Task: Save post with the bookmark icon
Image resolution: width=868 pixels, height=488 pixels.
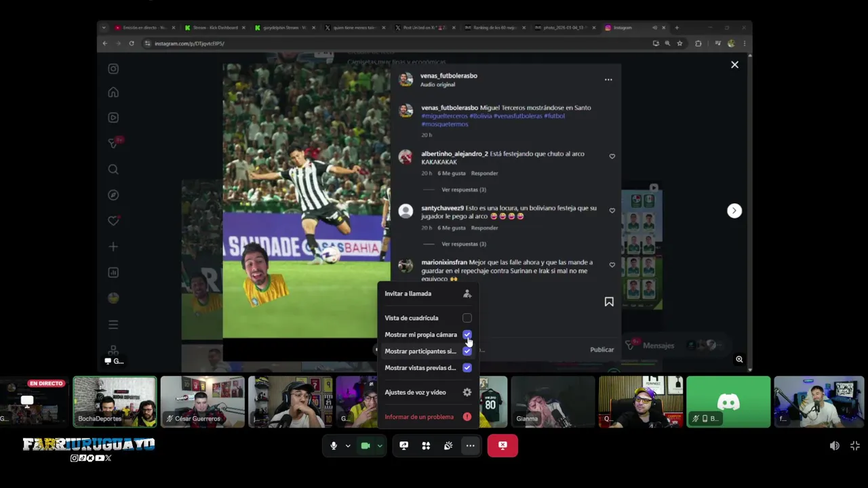Action: [x=609, y=302]
